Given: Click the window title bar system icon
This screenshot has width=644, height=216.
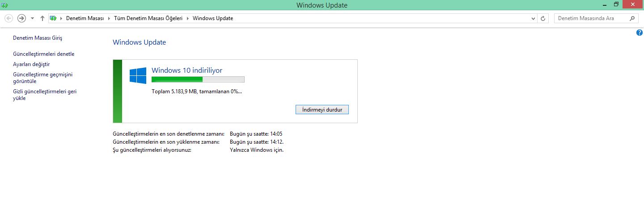Looking at the screenshot, I should [5, 5].
